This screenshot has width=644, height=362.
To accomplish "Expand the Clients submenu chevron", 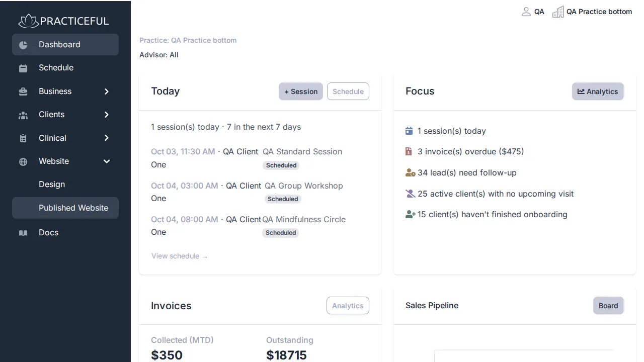I will (107, 115).
